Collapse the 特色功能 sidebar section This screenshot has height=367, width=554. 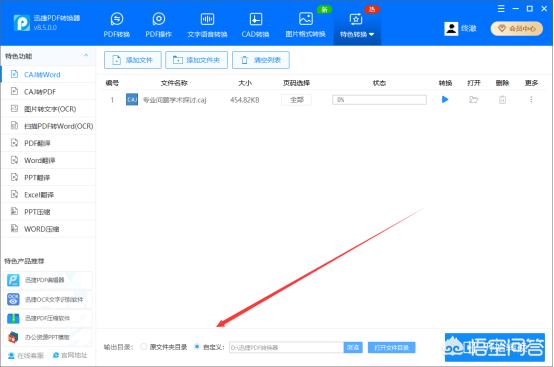pyautogui.click(x=86, y=55)
